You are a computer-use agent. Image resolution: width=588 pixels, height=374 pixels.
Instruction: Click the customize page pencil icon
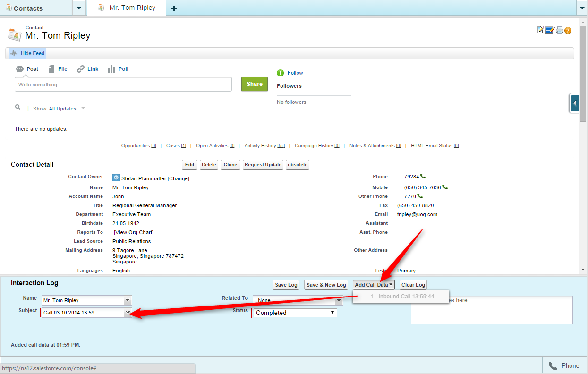click(541, 30)
